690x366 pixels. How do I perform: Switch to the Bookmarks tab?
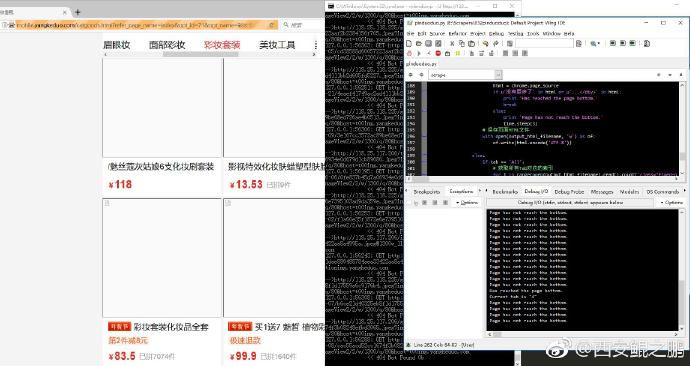(x=505, y=192)
